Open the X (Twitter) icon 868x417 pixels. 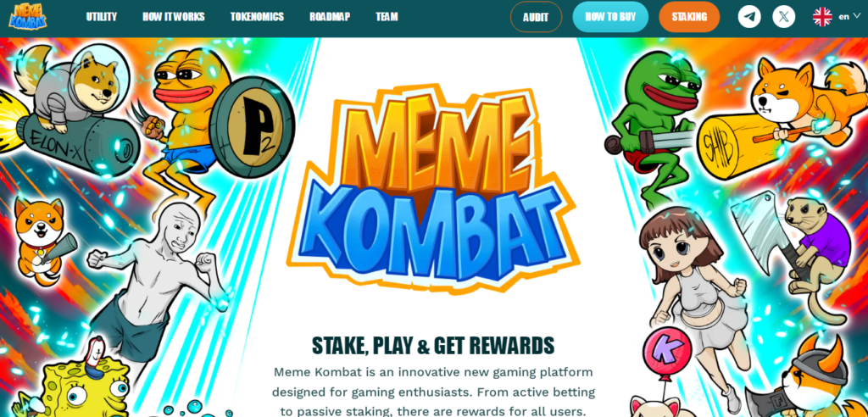coord(783,17)
